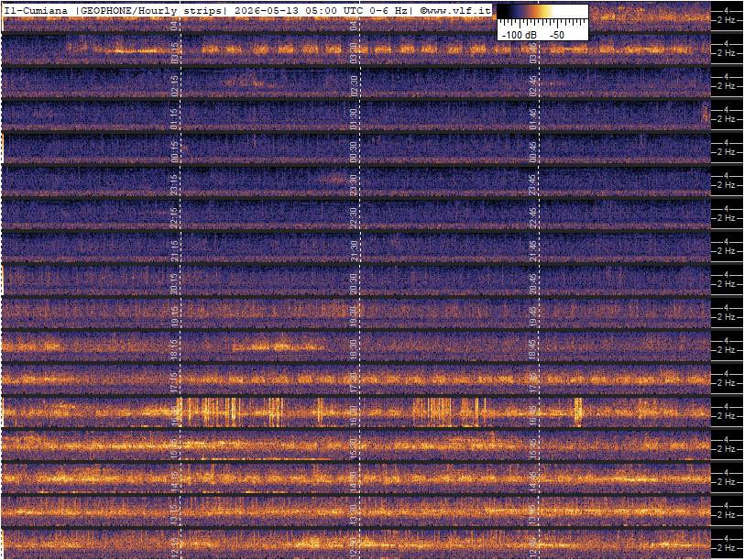Click the 18:15 time marker
This screenshot has width=744, height=560.
tap(174, 350)
